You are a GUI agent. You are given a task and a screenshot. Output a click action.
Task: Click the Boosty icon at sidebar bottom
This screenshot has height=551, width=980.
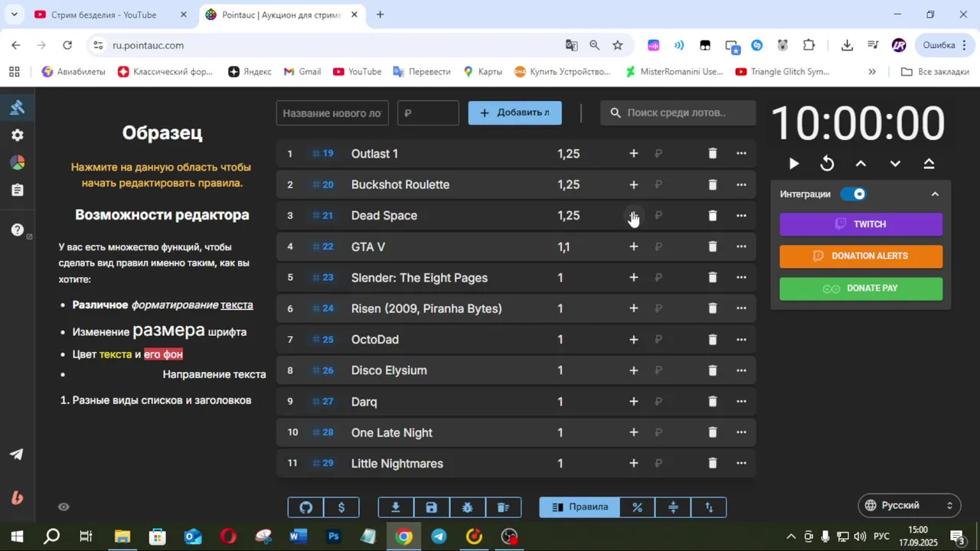coord(17,497)
